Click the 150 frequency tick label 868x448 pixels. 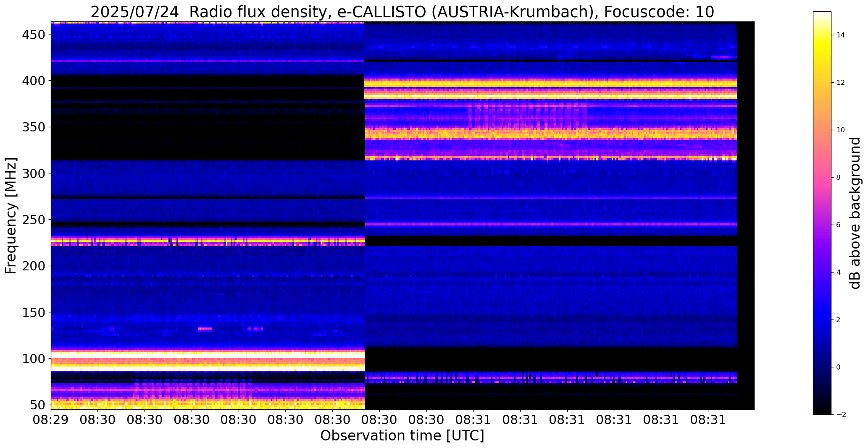(x=34, y=312)
